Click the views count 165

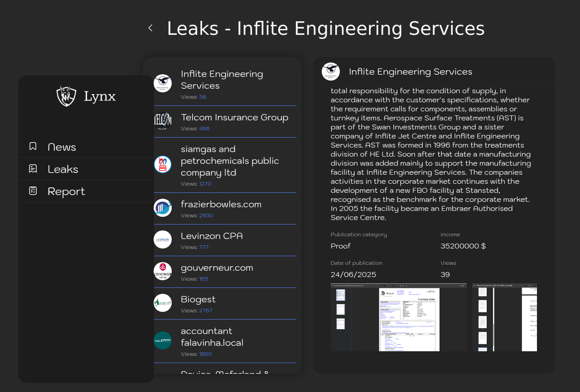(x=204, y=279)
